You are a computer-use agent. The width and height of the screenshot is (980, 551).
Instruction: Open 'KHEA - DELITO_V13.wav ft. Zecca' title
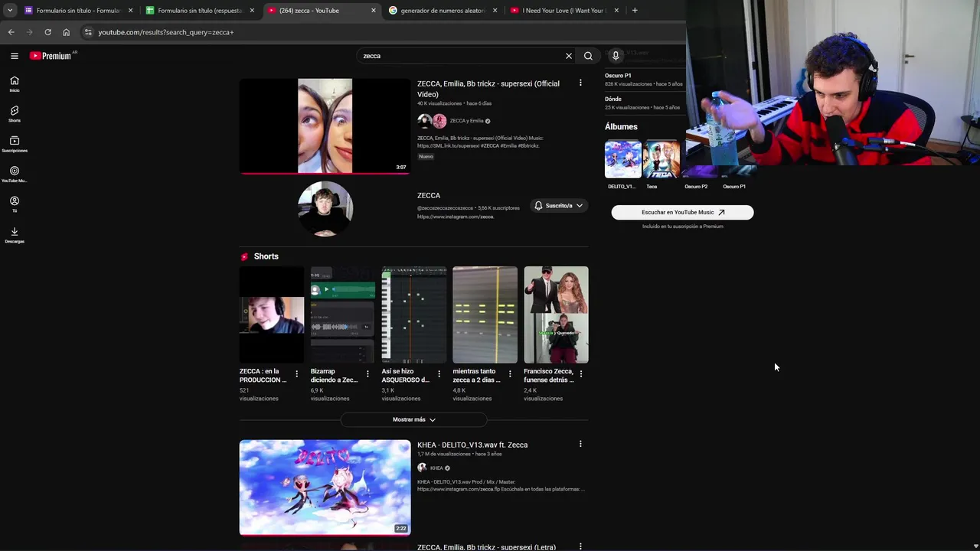472,445
